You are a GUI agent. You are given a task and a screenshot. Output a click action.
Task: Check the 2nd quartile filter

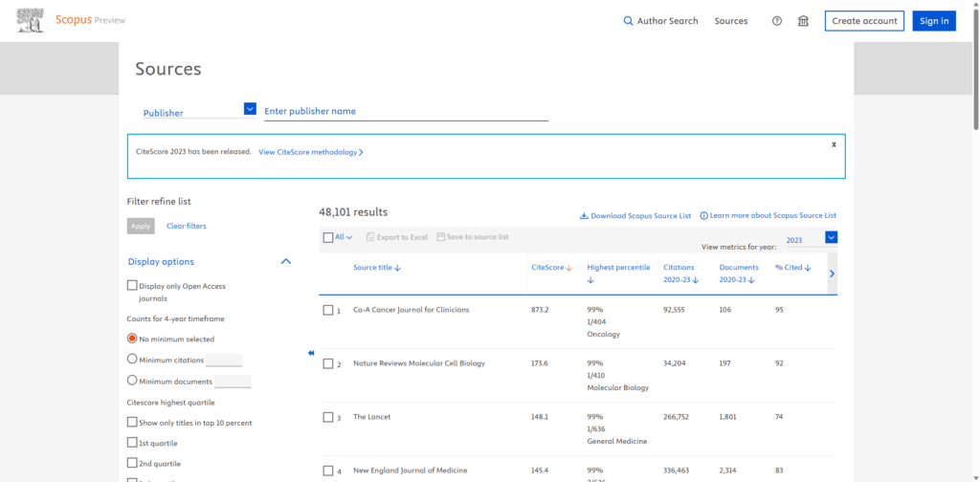click(132, 463)
